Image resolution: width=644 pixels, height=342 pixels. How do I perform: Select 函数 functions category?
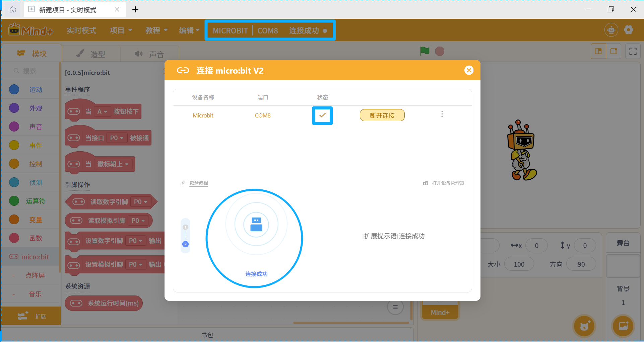click(30, 238)
